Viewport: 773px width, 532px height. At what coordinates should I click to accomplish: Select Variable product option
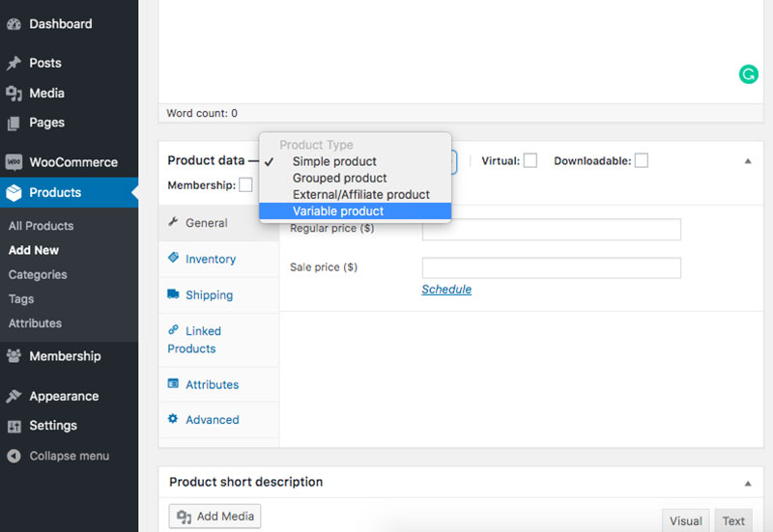coord(355,210)
